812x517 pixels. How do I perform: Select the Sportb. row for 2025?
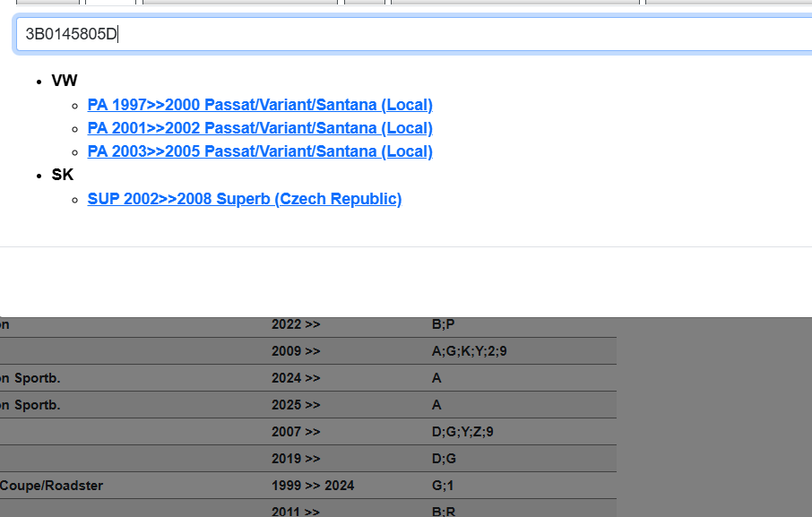pos(30,405)
